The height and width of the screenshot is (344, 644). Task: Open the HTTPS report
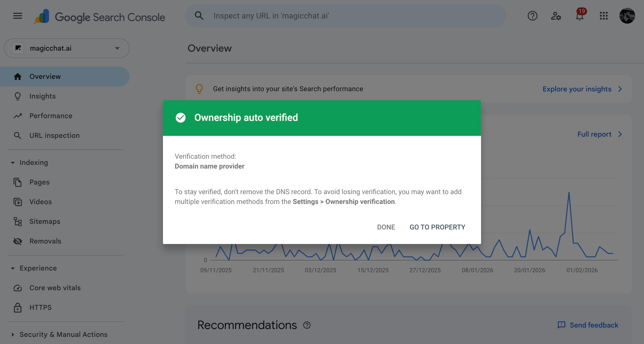[x=65, y=307]
